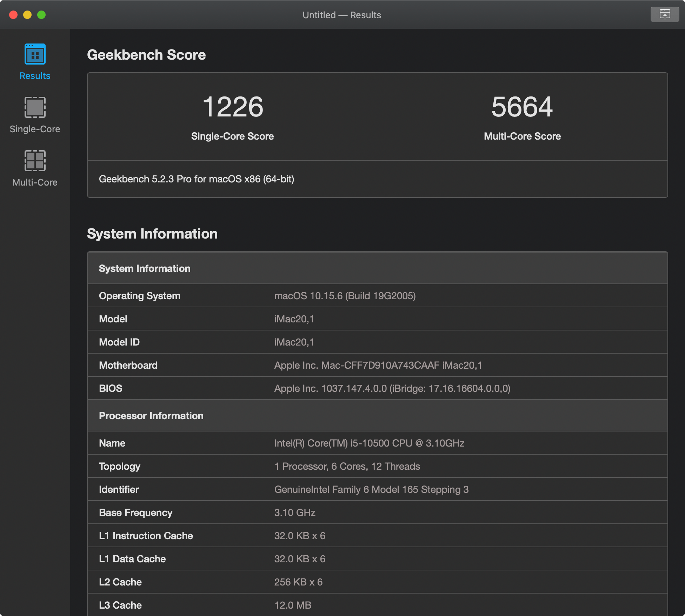Click the 5664 multi-core score number
This screenshot has width=685, height=616.
522,107
